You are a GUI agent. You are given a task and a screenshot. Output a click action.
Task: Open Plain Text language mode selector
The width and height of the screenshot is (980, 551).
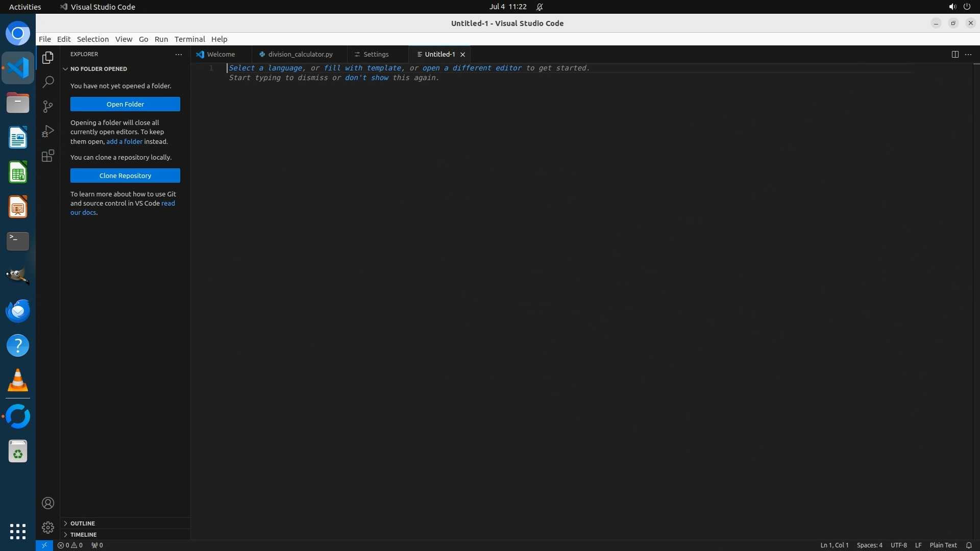943,545
